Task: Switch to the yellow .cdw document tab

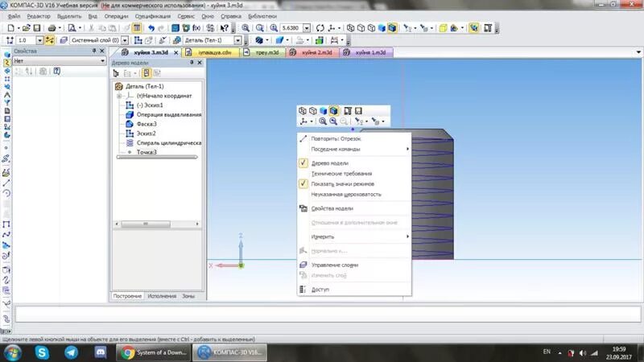Action: (x=211, y=52)
